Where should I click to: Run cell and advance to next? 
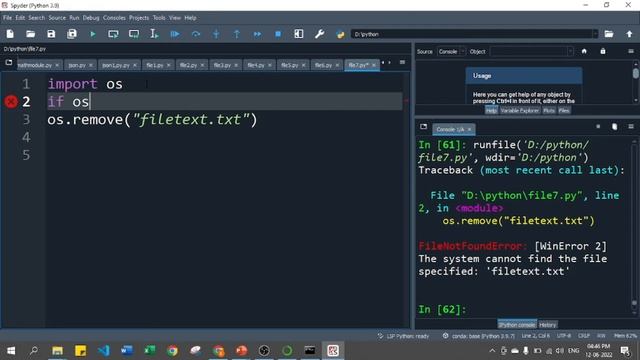(x=134, y=34)
